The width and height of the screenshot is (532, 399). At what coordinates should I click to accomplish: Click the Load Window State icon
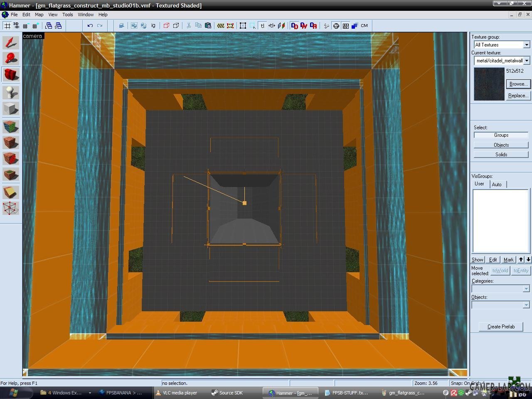(49, 26)
